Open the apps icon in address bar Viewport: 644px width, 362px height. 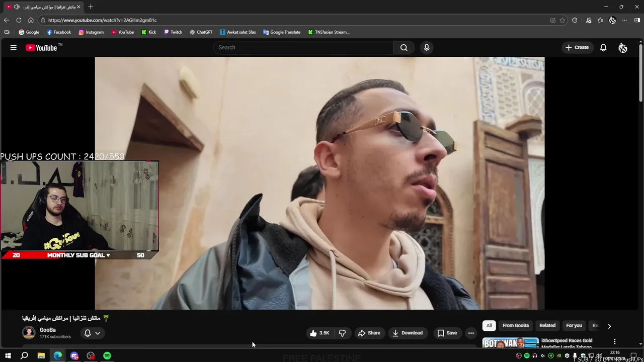click(553, 20)
